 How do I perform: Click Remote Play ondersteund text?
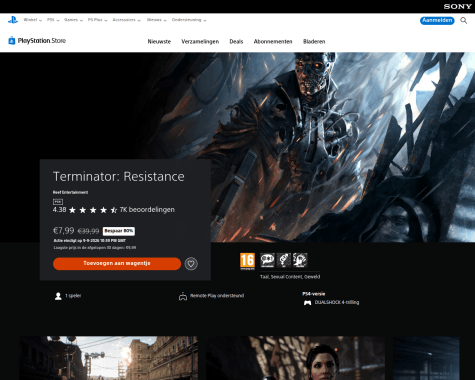217,296
